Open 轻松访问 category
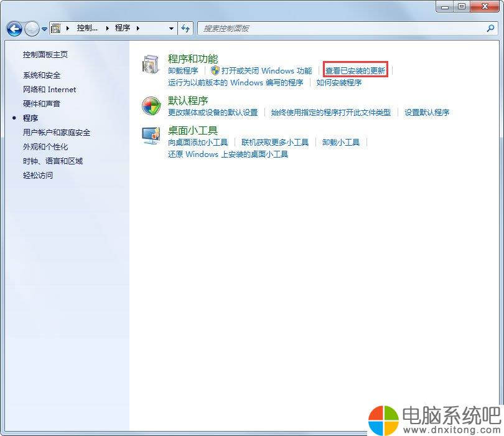 (x=38, y=176)
